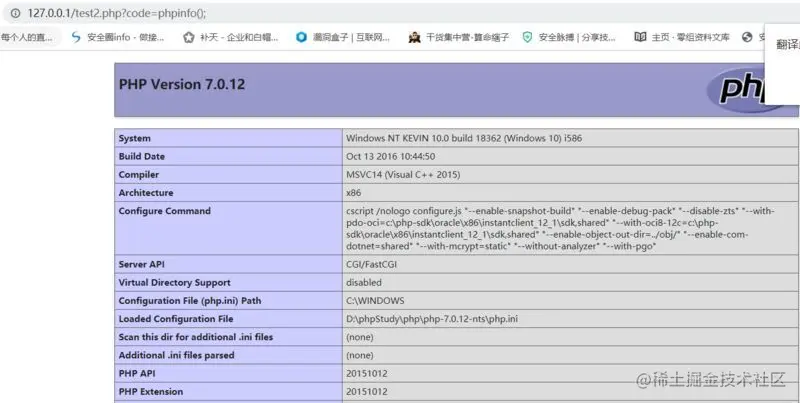The height and width of the screenshot is (403, 800).
Task: Click the 'Build Date' row label
Action: pos(142,157)
